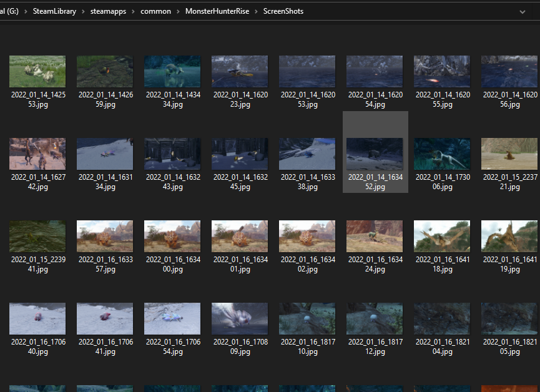Select thumbnail 2022_01_14_162053.jpg

click(307, 71)
